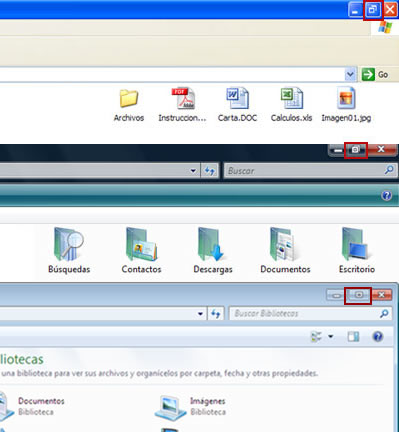The width and height of the screenshot is (399, 432).
Task: Open the Documentos folder in Vista window
Action: coord(285,251)
